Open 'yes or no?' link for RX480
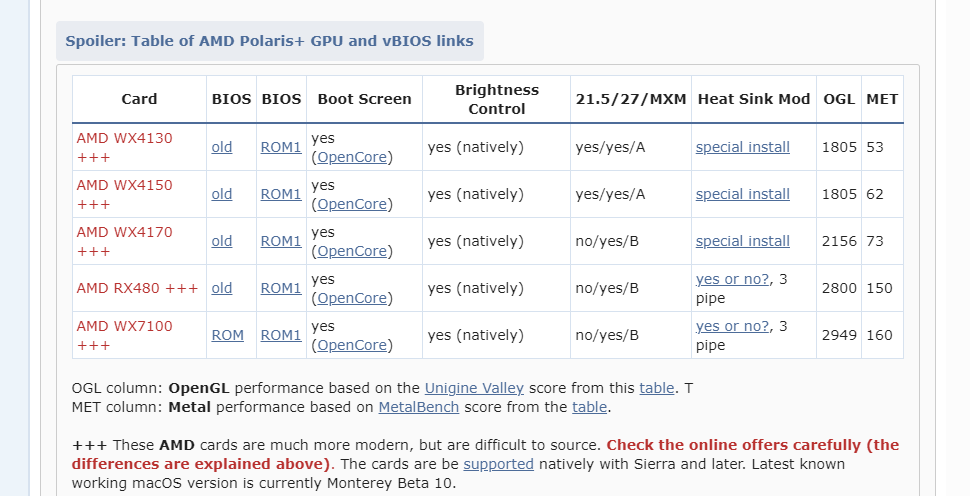 tap(732, 279)
